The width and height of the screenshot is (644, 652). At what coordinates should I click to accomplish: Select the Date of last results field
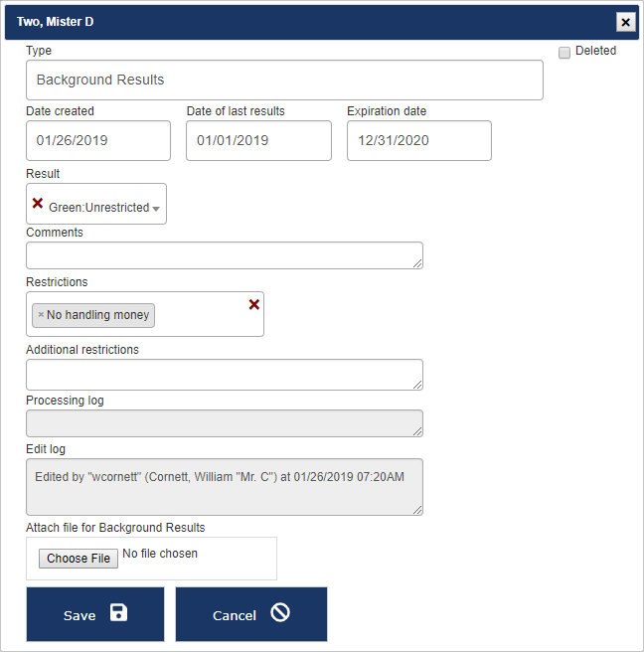pyautogui.click(x=258, y=141)
